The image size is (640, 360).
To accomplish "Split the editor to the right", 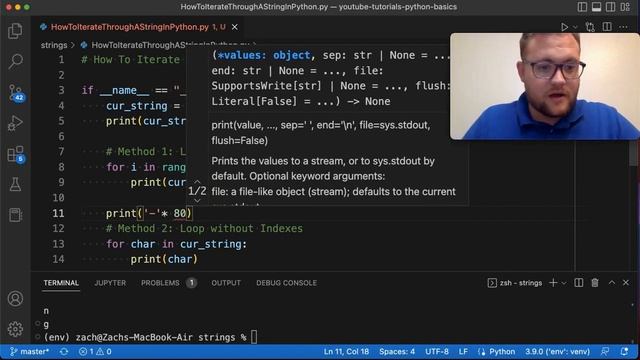I will (607, 27).
